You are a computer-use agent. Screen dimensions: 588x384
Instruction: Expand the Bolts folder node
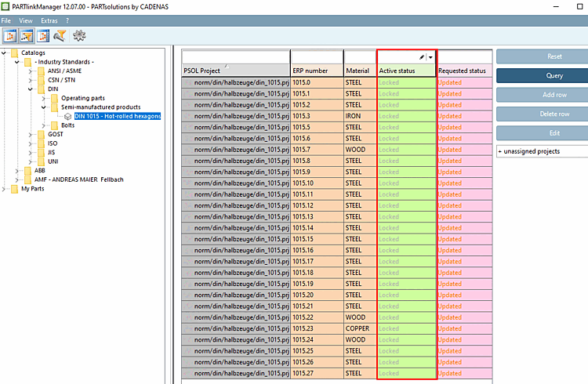[42, 125]
